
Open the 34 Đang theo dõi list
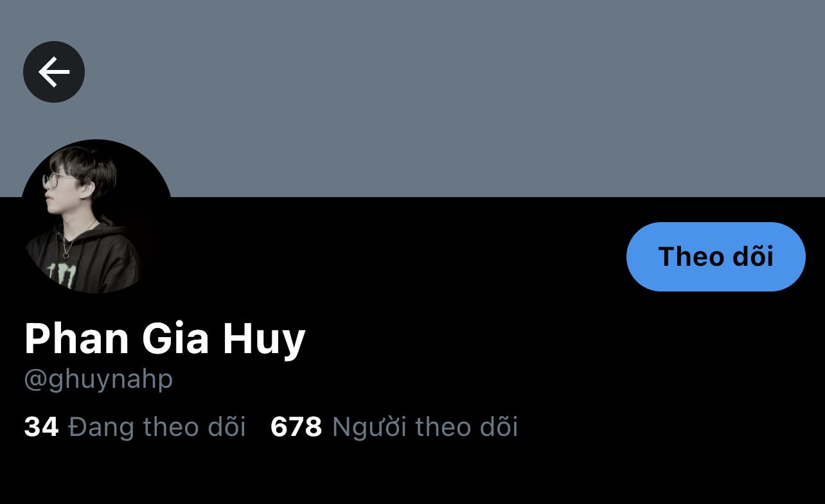pos(135,426)
